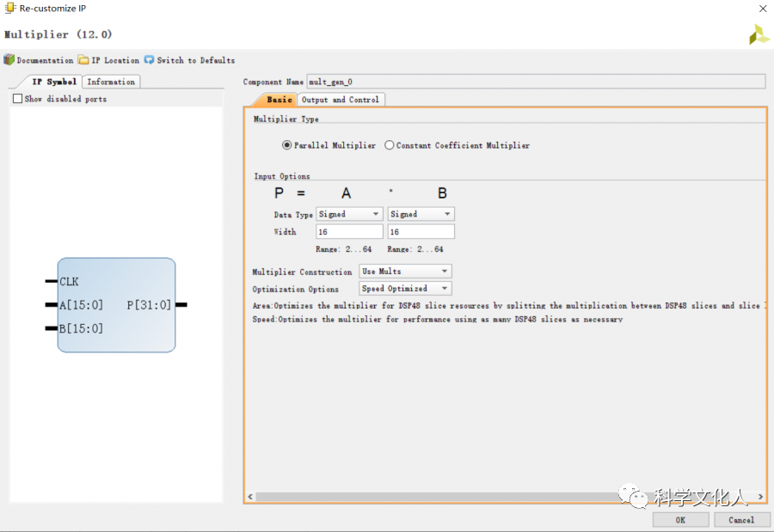Expand Optimization Options dropdown
Viewport: 774px width, 532px height.
pyautogui.click(x=405, y=289)
